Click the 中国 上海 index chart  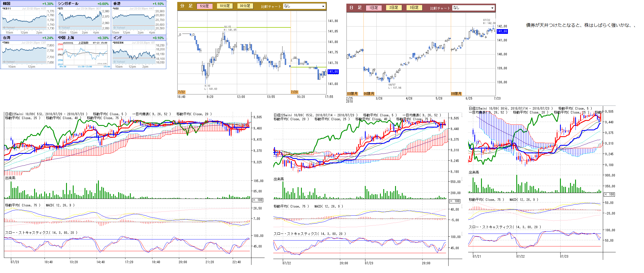(83, 55)
